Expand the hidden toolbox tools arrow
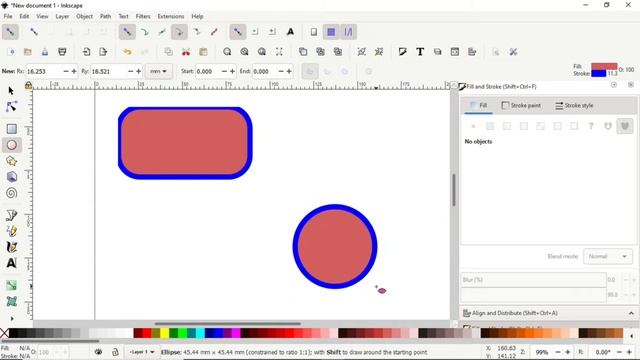 [x=12, y=318]
